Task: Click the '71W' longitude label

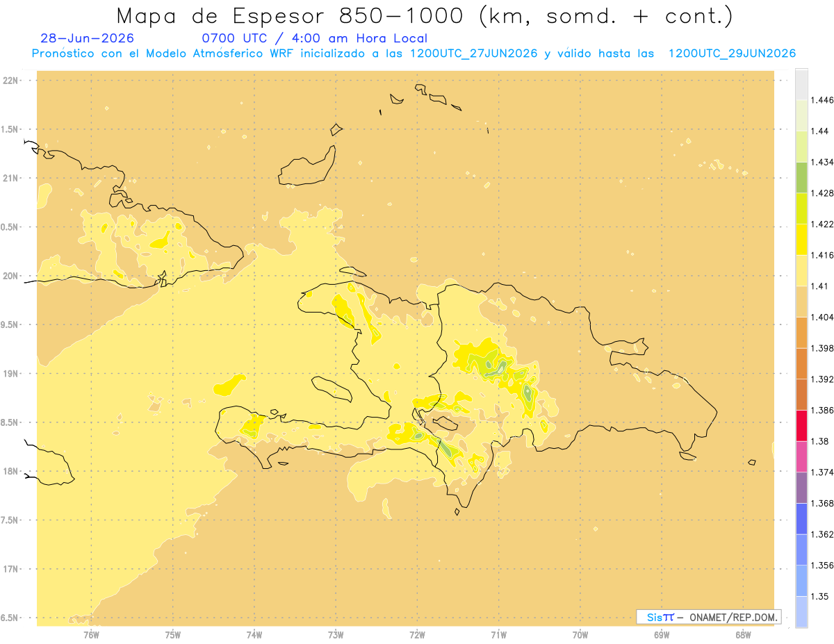Action: coord(498,634)
